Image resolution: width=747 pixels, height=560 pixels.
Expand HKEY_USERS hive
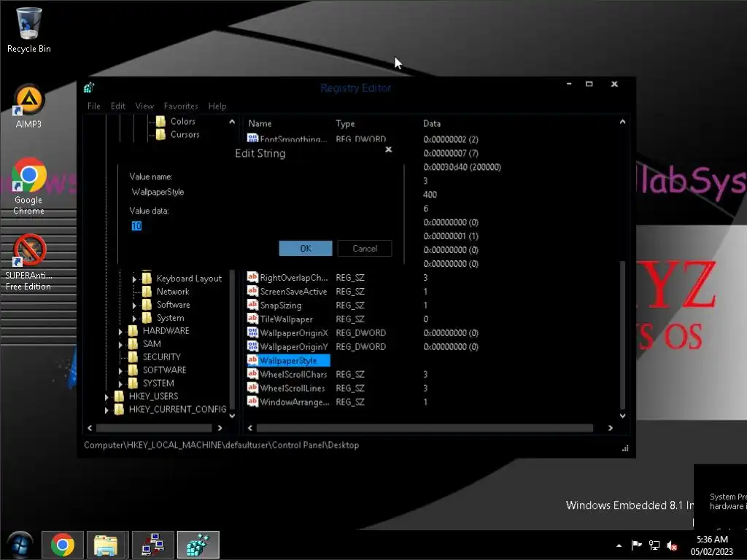click(x=107, y=397)
